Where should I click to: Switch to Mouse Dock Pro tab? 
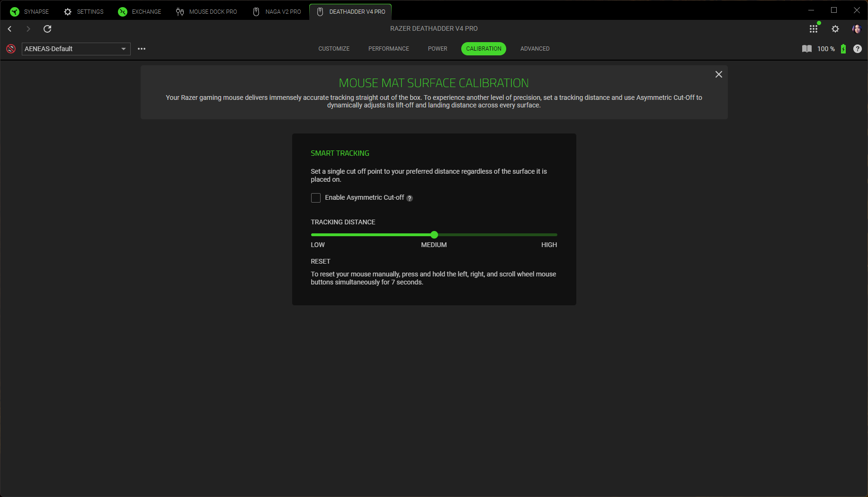(x=206, y=11)
